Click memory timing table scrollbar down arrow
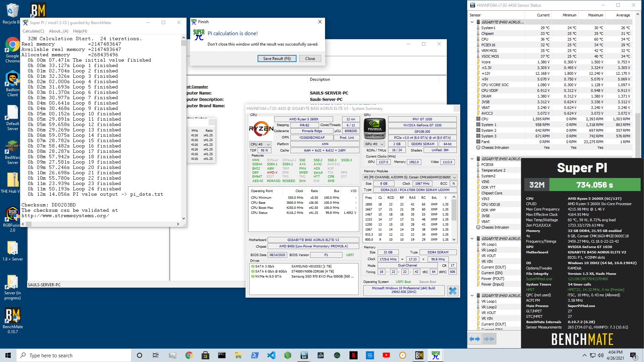 (454, 240)
